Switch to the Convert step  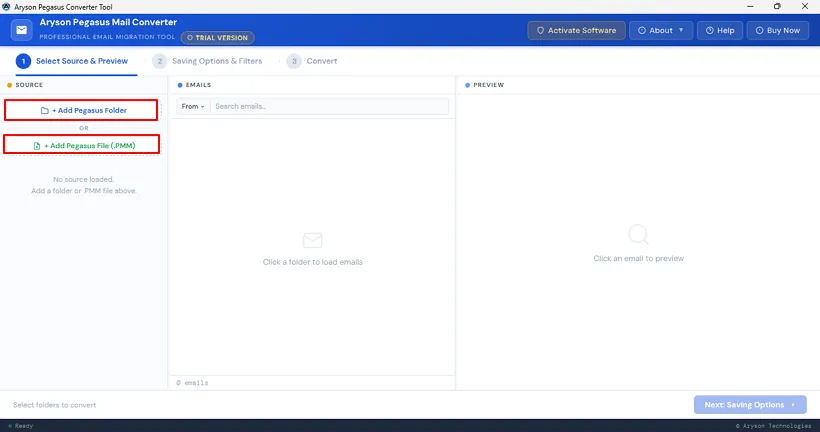point(312,61)
